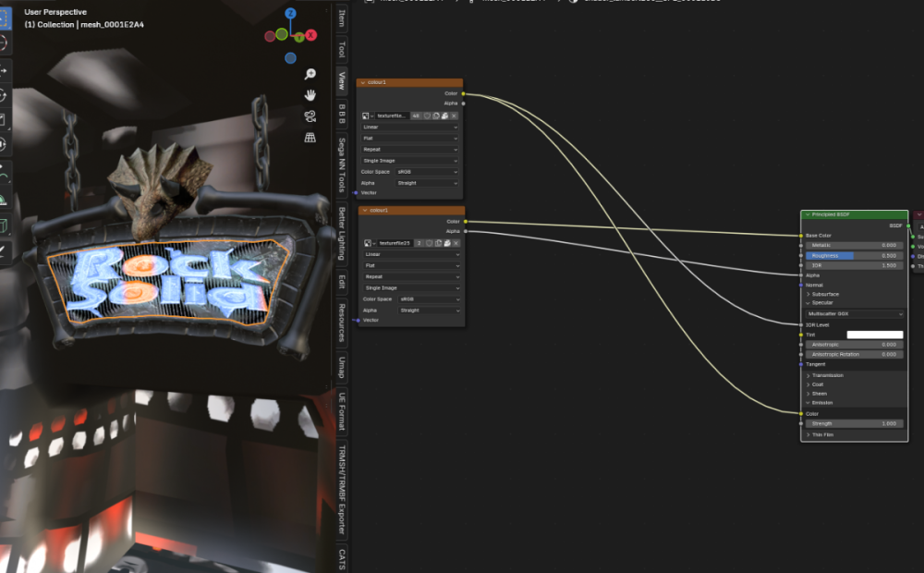Open Repeat extension dropdown on texturefile25 node
Viewport: 924px width, 573px height.
(412, 277)
